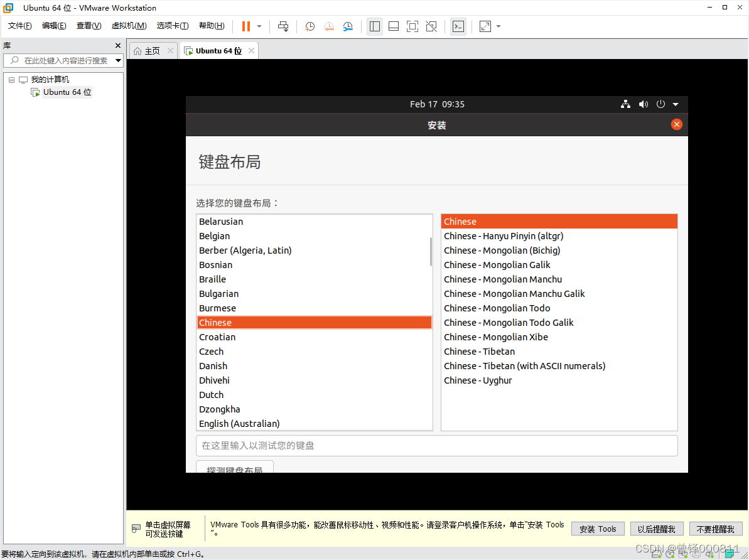Image resolution: width=749 pixels, height=560 pixels.
Task: Choose Chinese - Mongolian (Bichig) variant
Action: click(x=559, y=250)
